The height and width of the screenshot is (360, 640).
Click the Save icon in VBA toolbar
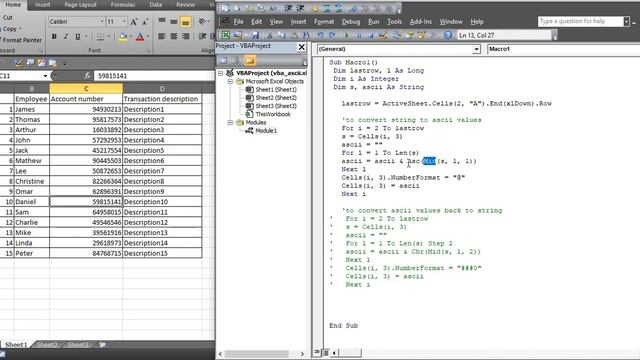(256, 36)
